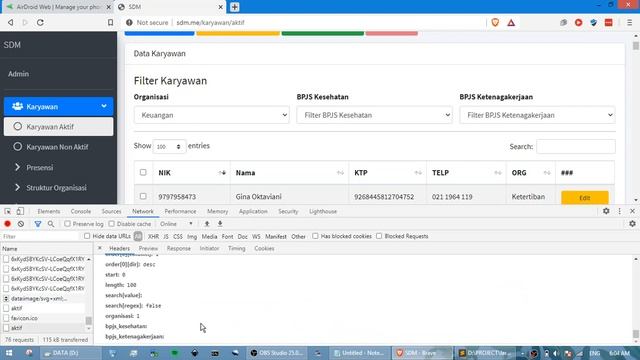This screenshot has width=640, height=360.
Task: Open network settings gear on the right
Action: point(632,224)
